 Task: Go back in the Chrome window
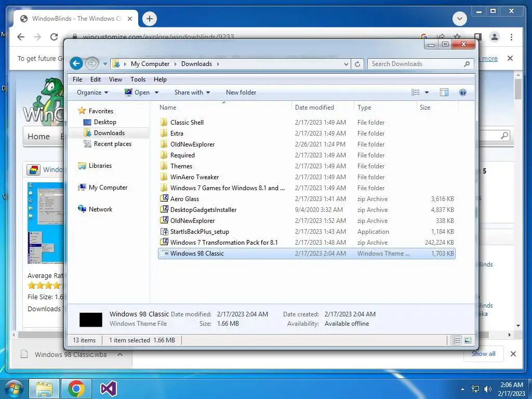pos(21,37)
